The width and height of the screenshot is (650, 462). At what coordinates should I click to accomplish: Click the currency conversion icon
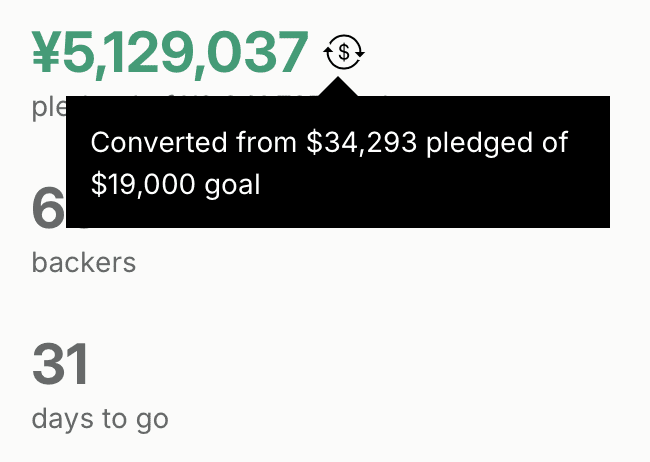[345, 51]
